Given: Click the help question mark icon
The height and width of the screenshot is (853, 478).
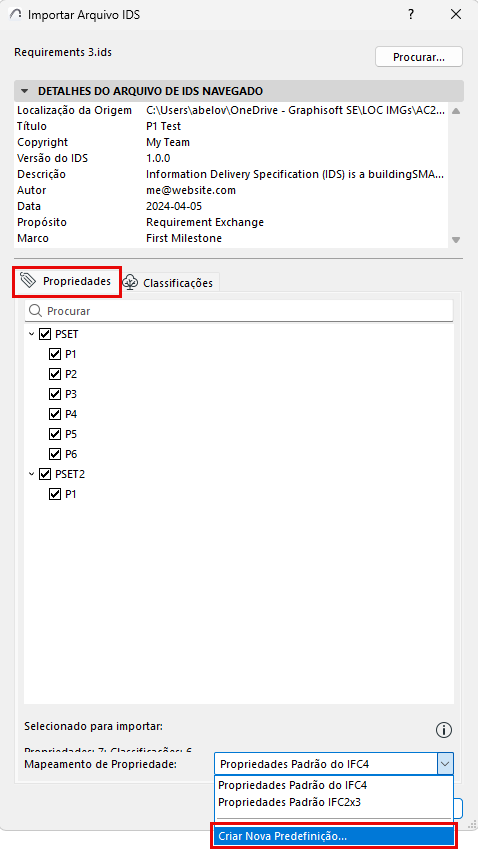Looking at the screenshot, I should point(411,15).
